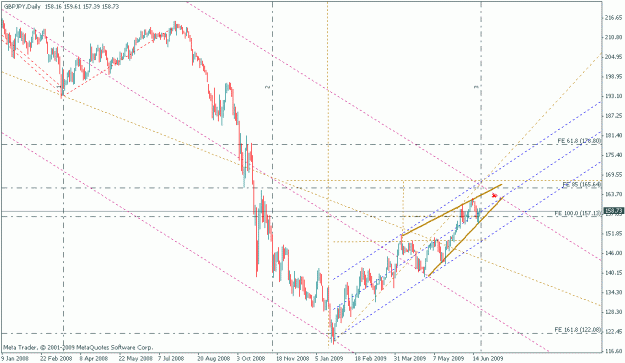Click the 151.85 price axis value
625x363 pixels.
[613, 233]
